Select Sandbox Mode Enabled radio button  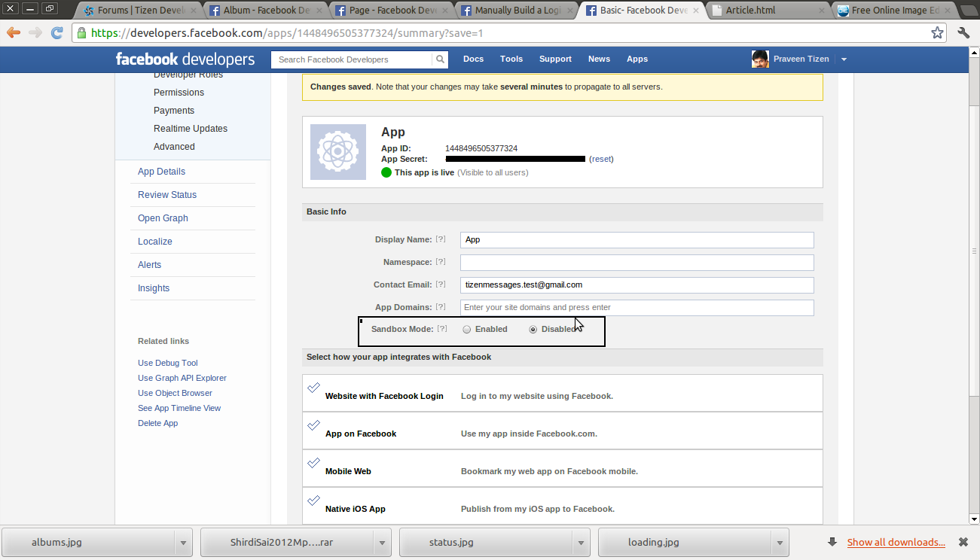pos(467,330)
